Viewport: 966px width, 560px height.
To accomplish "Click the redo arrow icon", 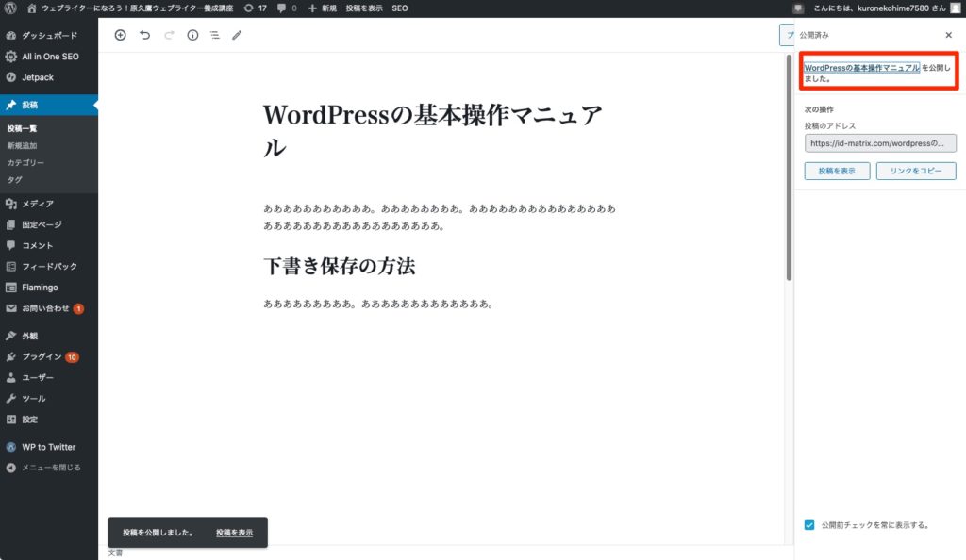I will coord(169,35).
